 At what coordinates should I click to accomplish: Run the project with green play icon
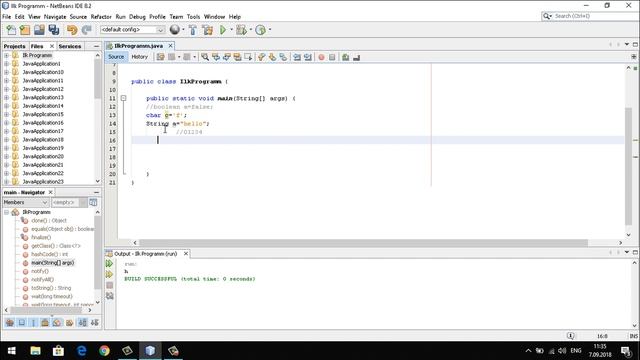click(x=223, y=30)
